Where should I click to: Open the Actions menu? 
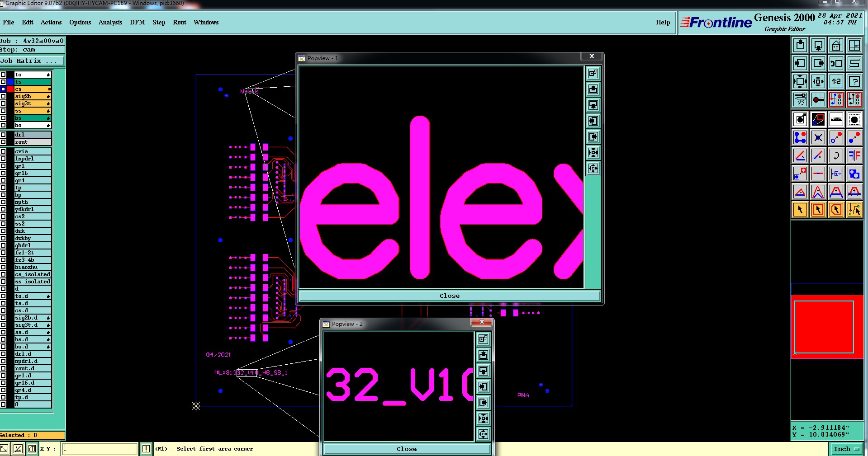pyautogui.click(x=51, y=22)
